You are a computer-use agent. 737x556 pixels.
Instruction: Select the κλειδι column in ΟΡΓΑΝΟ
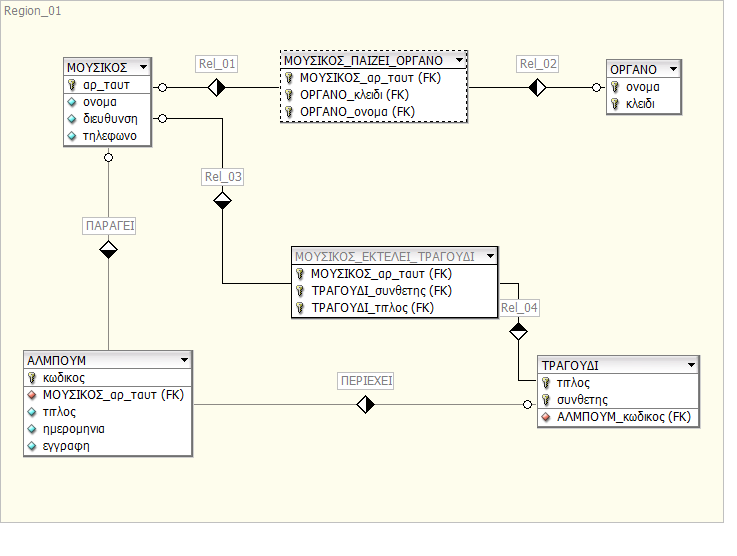point(640,104)
